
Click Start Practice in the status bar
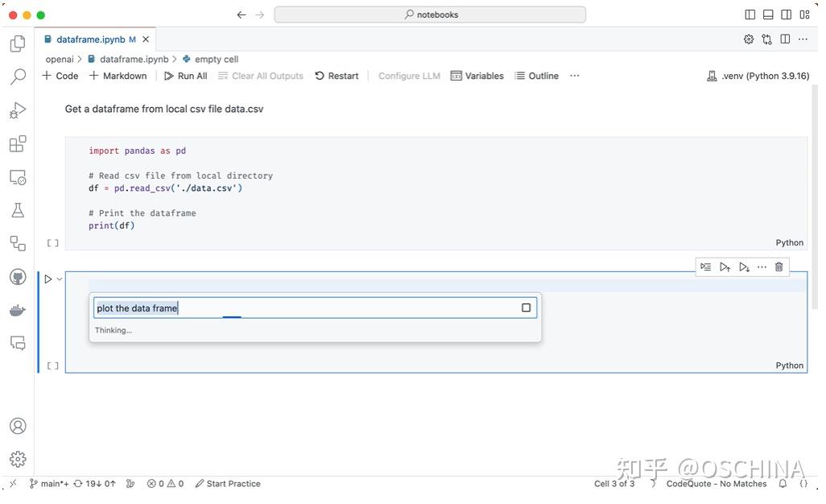(232, 484)
